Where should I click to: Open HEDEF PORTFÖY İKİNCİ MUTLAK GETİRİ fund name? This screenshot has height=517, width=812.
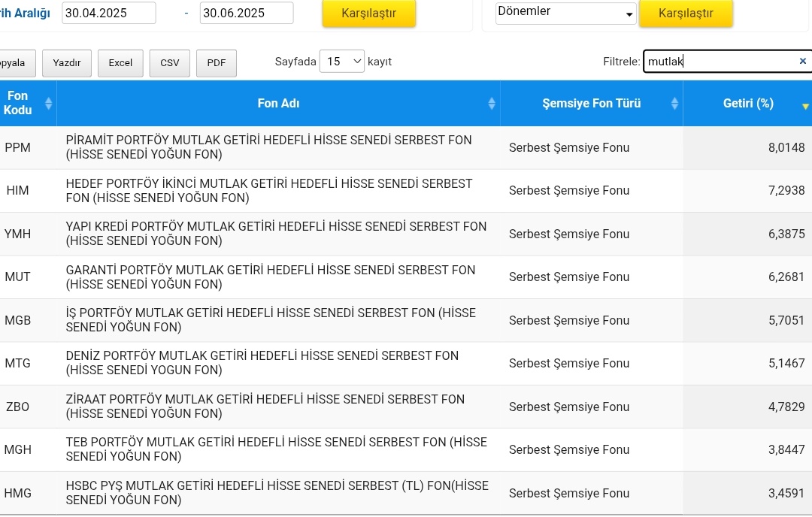click(x=268, y=190)
